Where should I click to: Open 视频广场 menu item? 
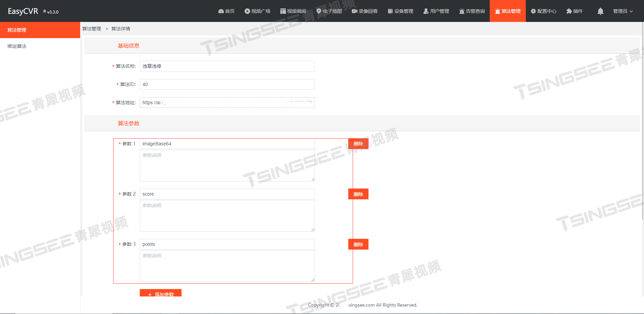pos(257,11)
